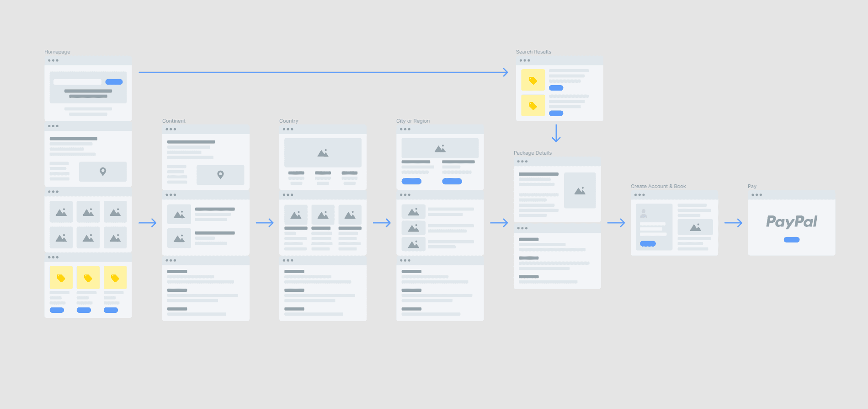Select the Pay frame label

click(752, 186)
